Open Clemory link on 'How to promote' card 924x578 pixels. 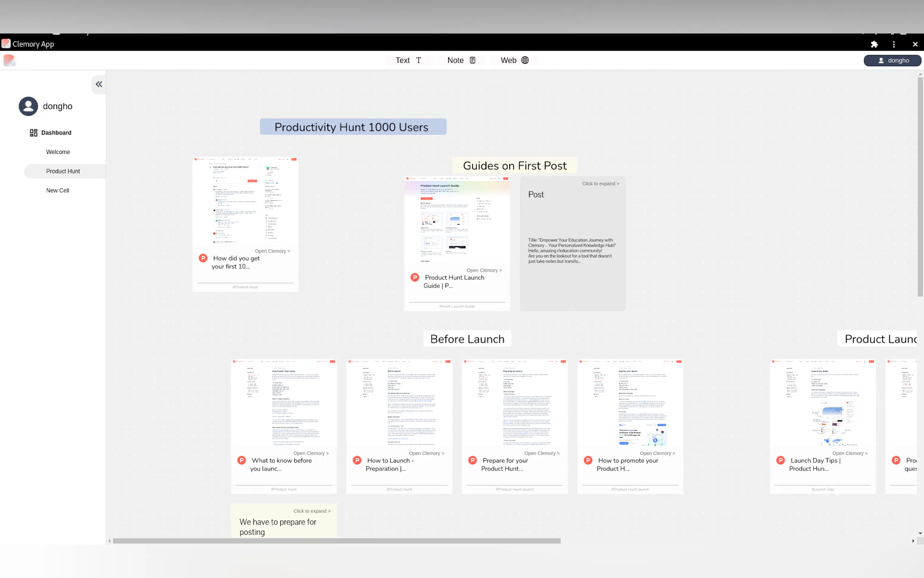click(x=657, y=453)
